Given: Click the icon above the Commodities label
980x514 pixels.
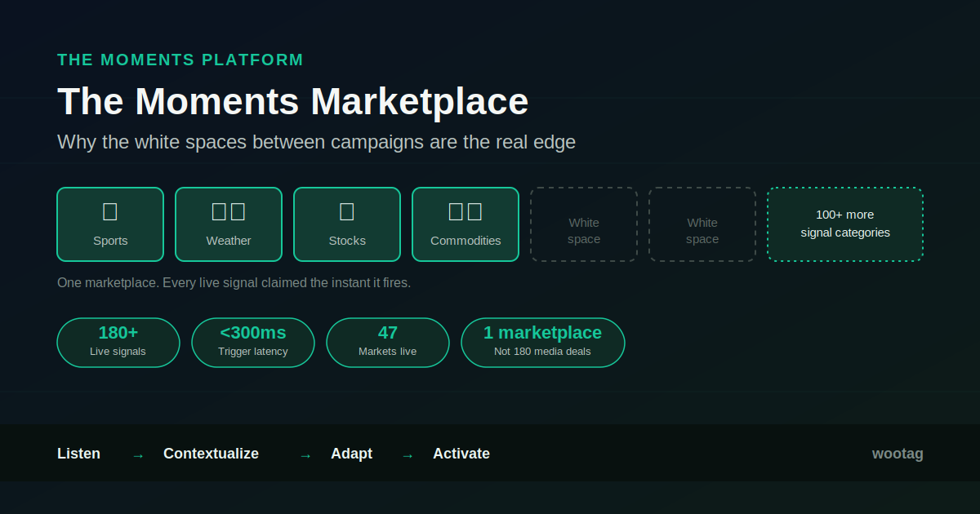Looking at the screenshot, I should pos(465,211).
